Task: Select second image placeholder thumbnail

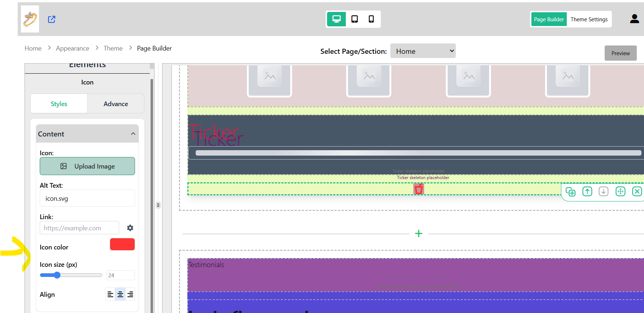Action: point(369,81)
